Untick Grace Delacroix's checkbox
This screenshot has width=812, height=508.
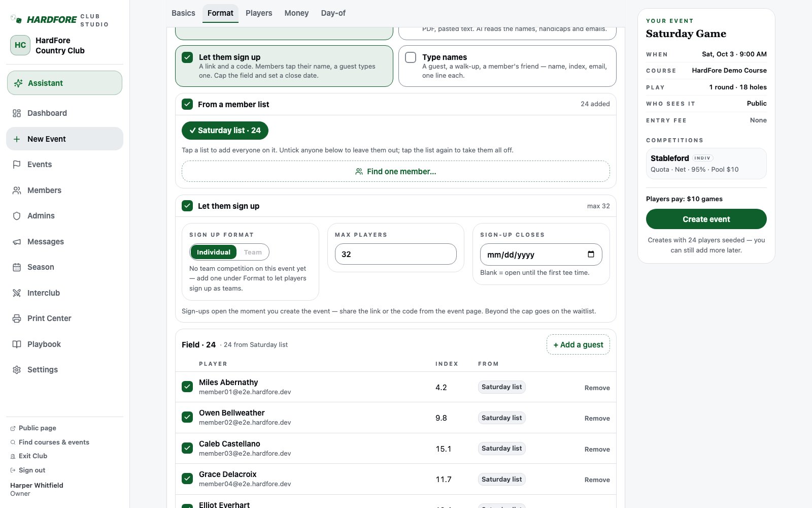coord(187,479)
